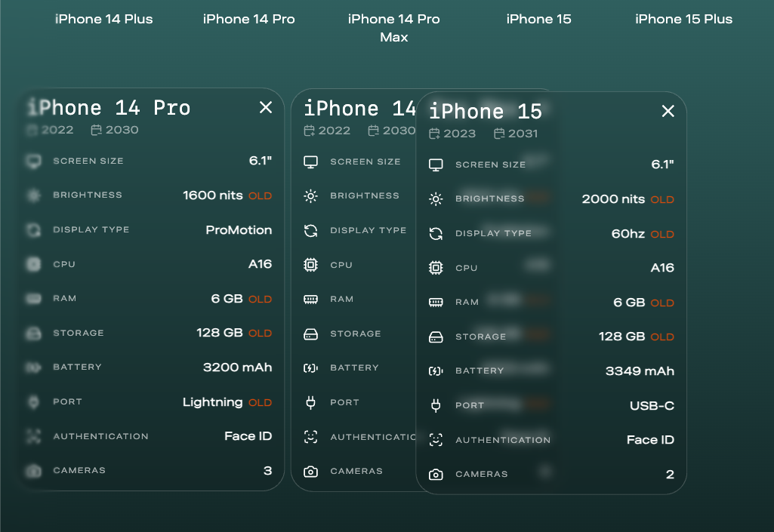
Task: Choose iPhone 14 Pro Max in top model list
Action: (393, 27)
